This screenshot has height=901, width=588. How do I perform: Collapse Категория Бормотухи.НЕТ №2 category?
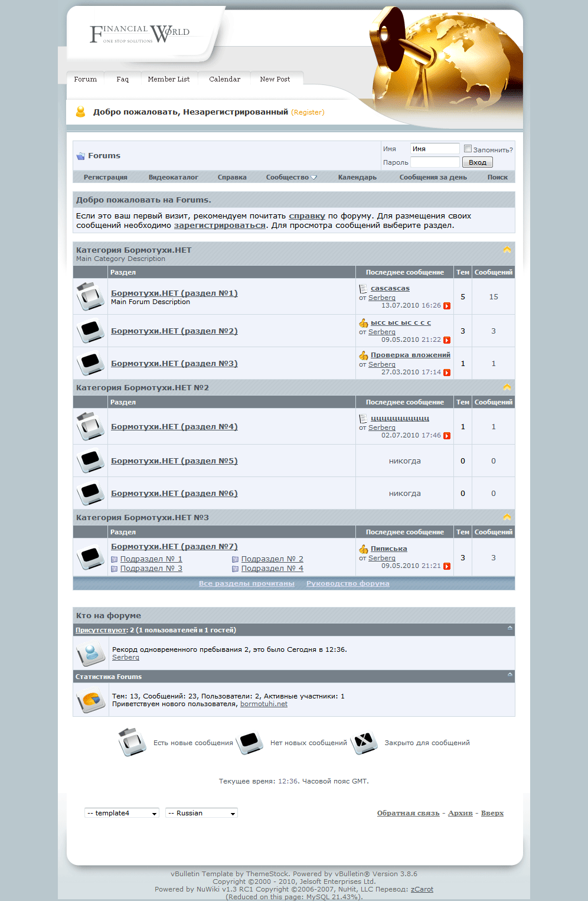(x=507, y=387)
